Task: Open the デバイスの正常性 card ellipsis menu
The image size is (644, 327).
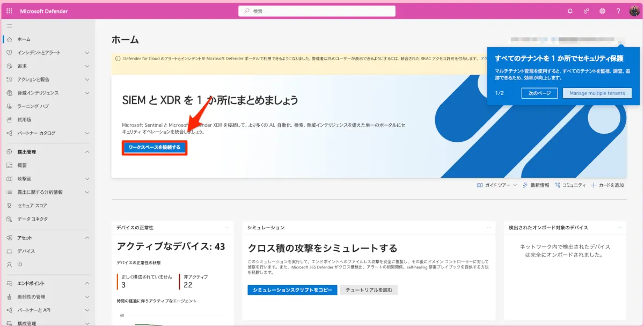Action: (227, 228)
